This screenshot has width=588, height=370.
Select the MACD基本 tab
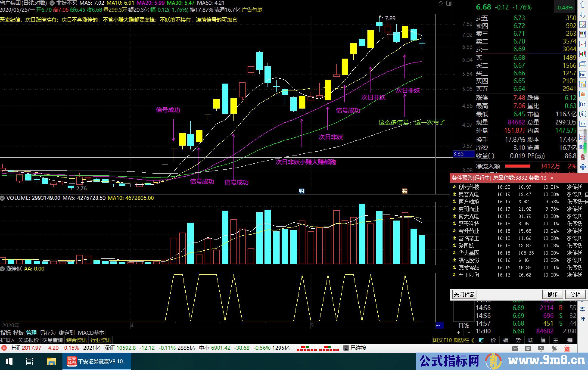[91, 333]
